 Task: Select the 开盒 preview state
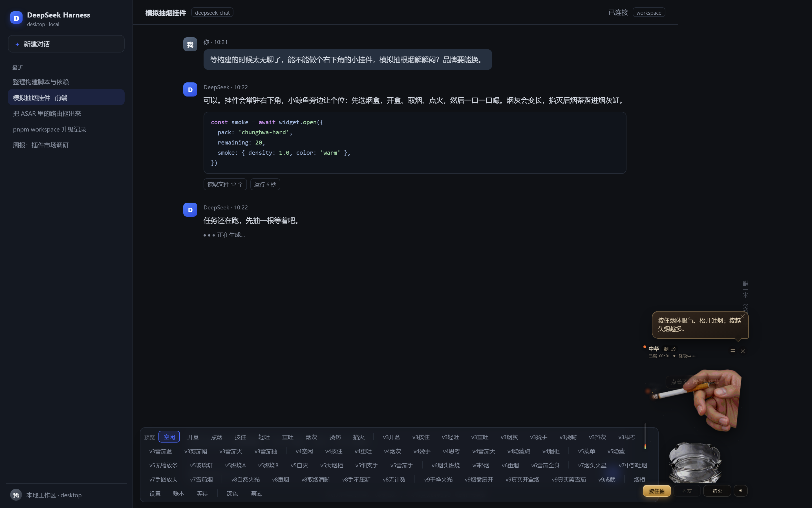[193, 437]
